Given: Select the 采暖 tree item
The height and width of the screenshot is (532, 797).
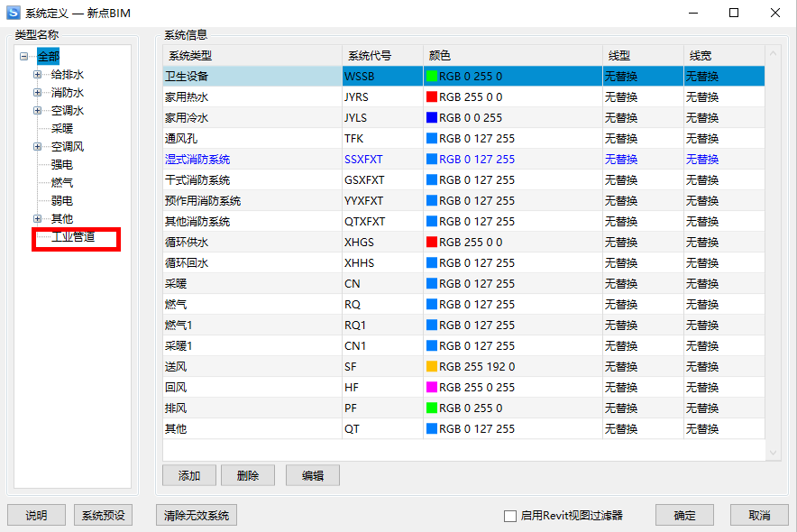Looking at the screenshot, I should pyautogui.click(x=62, y=129).
